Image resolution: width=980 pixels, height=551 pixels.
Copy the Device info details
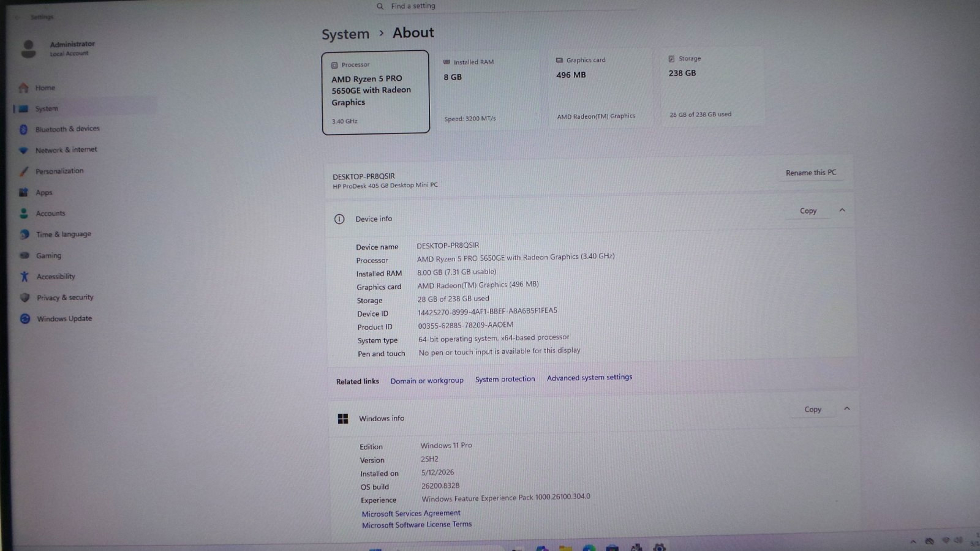click(808, 211)
